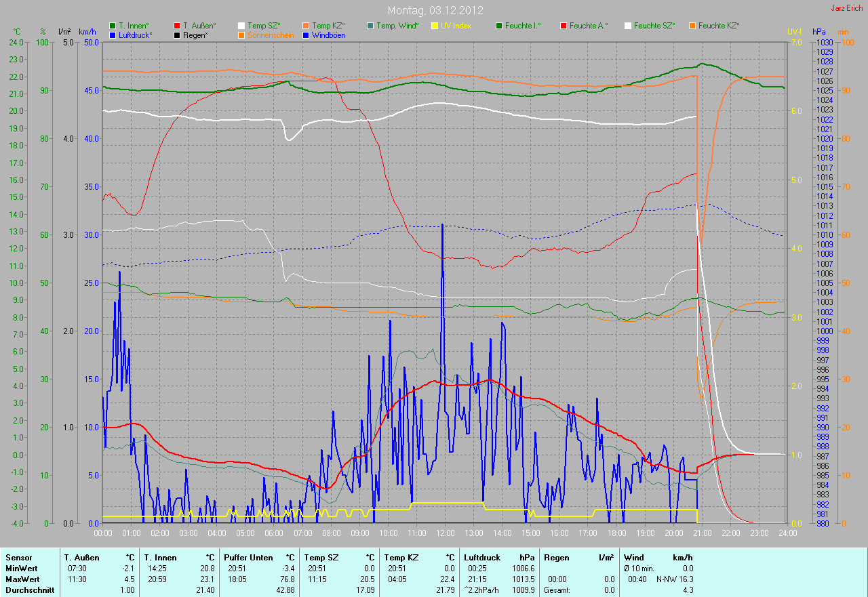This screenshot has width=868, height=597.
Task: Click the teal Temp. Wind* legend swatch
Action: click(x=370, y=26)
